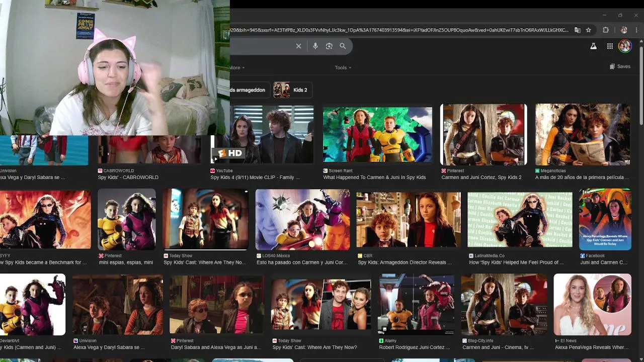Open 'Spy Kids 4 (9/11) Movie CLIP' link
Image resolution: width=644 pixels, height=362 pixels.
(x=255, y=177)
